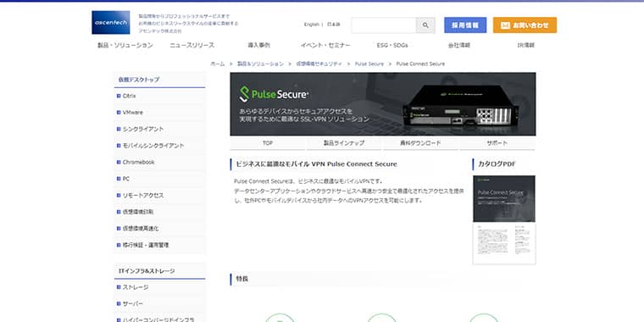Select the サポート tab
This screenshot has width=644, height=322.
click(x=497, y=143)
